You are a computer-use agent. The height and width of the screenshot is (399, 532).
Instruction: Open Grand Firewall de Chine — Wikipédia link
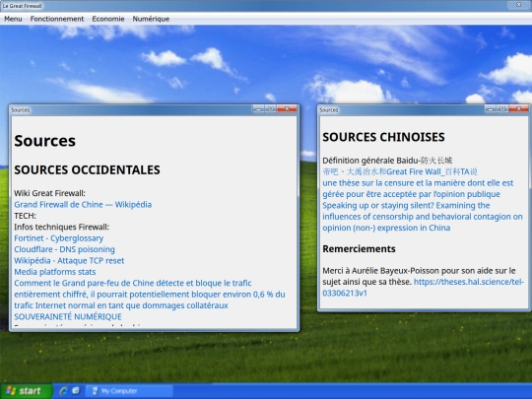[83, 205]
